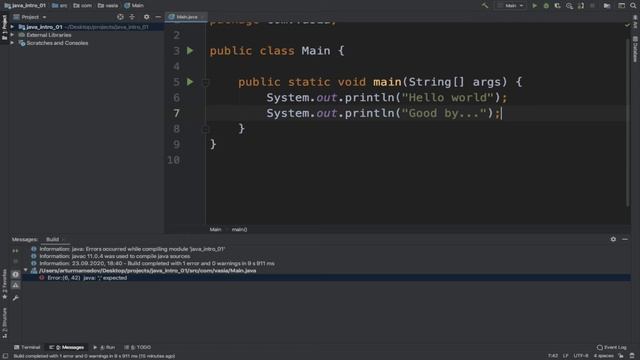Click the Main breadcrumb under the editor
The height and width of the screenshot is (360, 640).
click(x=215, y=229)
